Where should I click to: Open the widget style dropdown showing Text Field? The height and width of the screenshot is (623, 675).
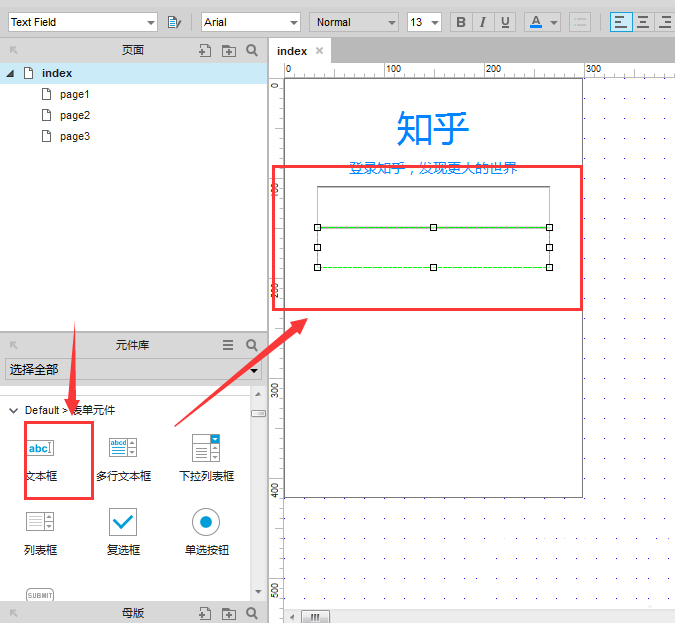click(83, 22)
